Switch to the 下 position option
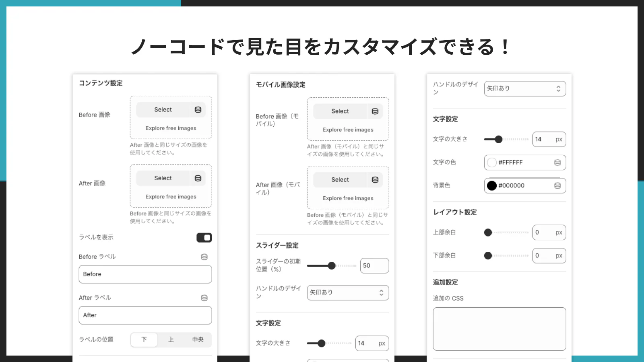The height and width of the screenshot is (362, 644). pos(144,339)
